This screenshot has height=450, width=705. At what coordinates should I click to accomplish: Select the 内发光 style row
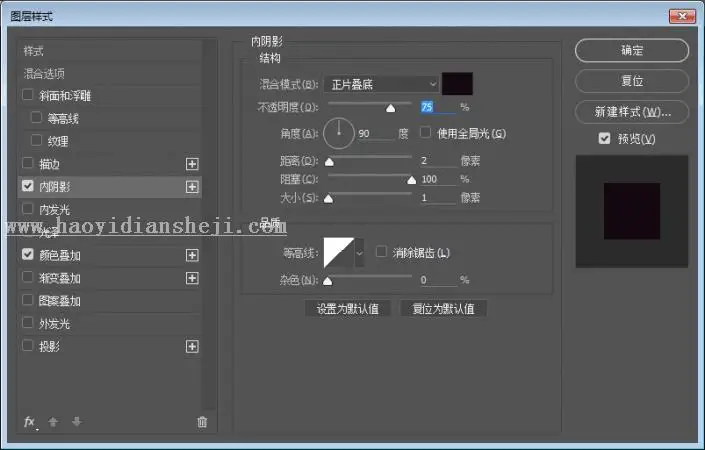tap(110, 209)
